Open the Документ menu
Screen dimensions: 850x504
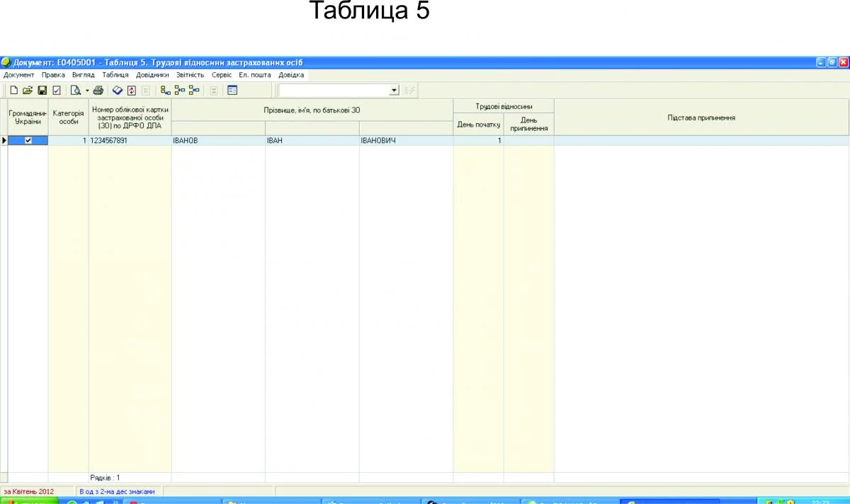tap(19, 75)
